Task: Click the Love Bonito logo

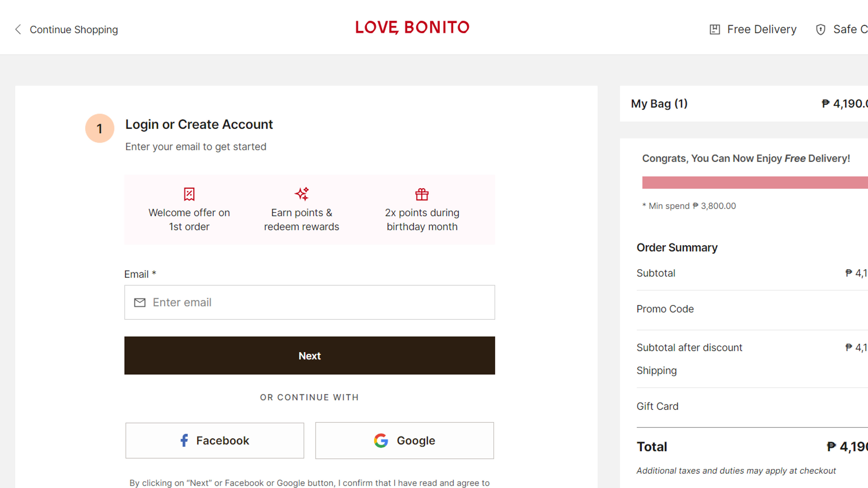Action: [x=412, y=27]
